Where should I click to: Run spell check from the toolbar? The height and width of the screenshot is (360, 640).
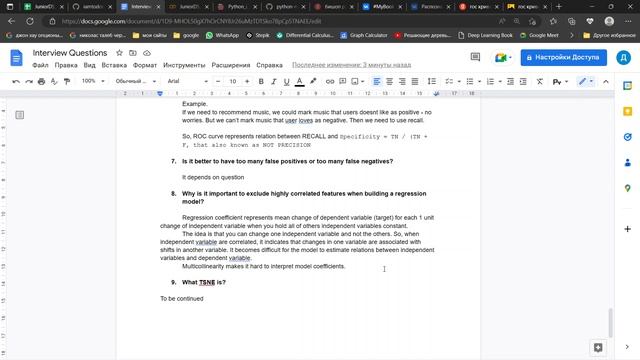[54, 82]
